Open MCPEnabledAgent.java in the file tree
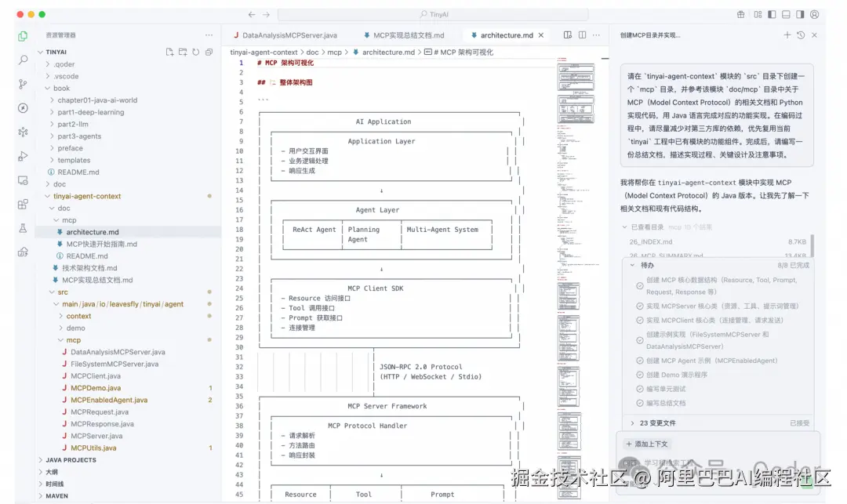 [x=109, y=400]
